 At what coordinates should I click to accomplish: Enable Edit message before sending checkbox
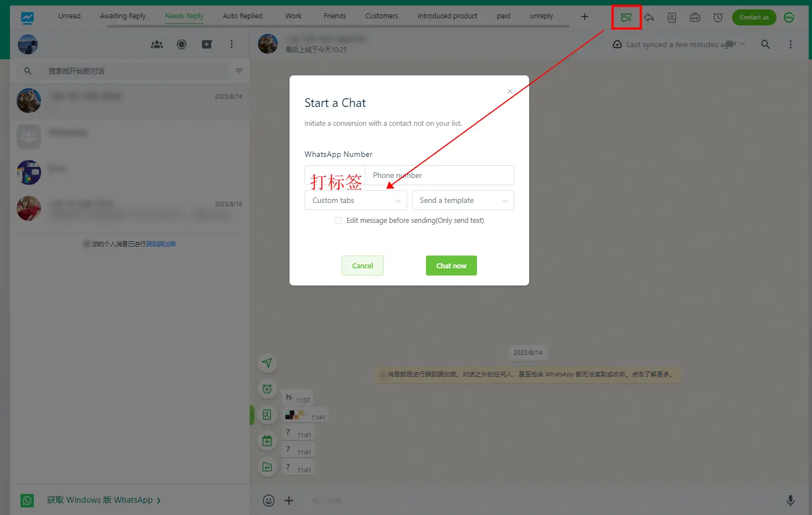(x=338, y=220)
